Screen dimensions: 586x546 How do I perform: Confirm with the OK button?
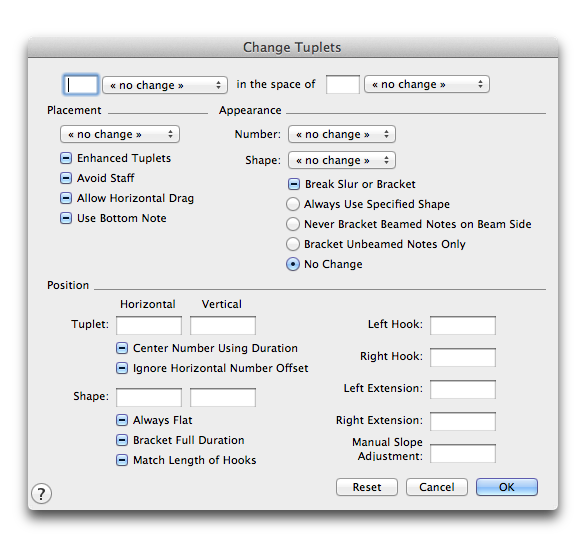point(507,487)
